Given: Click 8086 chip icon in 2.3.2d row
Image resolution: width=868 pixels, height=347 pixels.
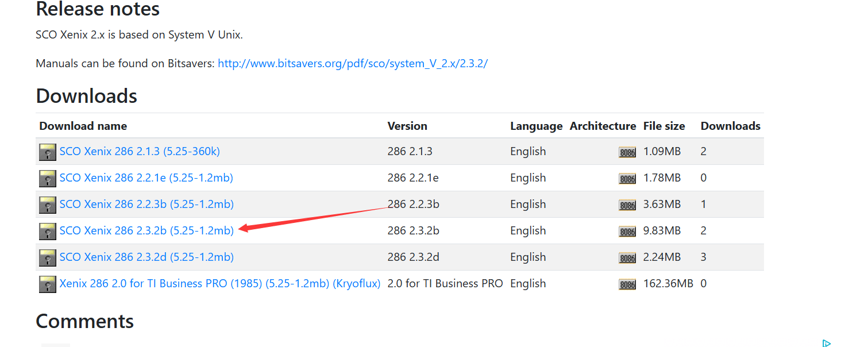Looking at the screenshot, I should [x=627, y=259].
